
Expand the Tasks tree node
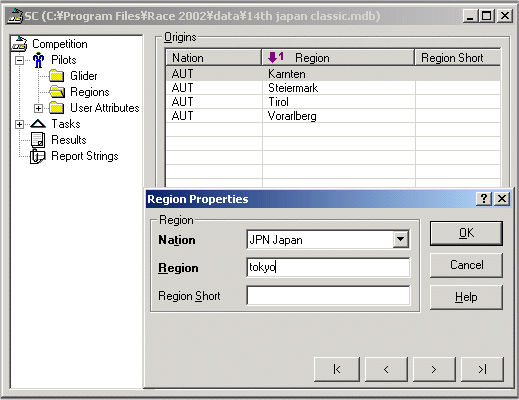19,124
